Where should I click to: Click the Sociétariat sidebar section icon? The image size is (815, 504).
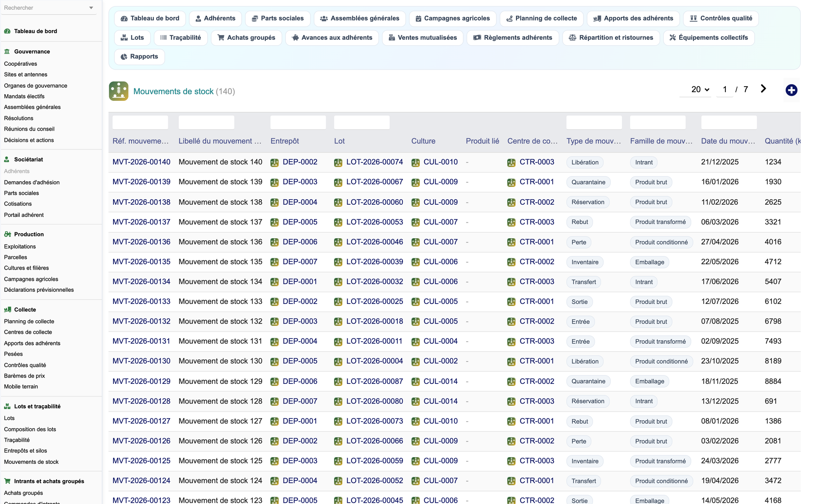click(7, 159)
